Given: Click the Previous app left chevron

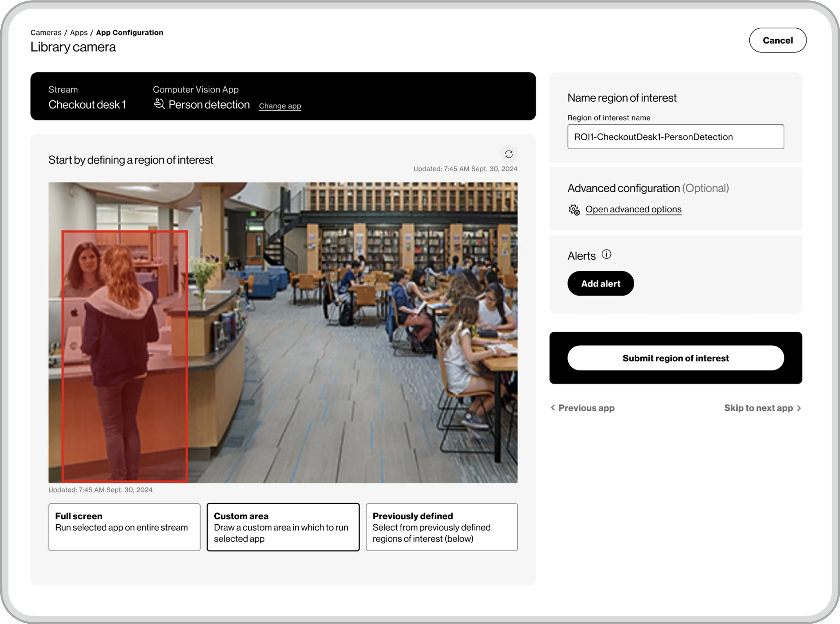Looking at the screenshot, I should 553,408.
